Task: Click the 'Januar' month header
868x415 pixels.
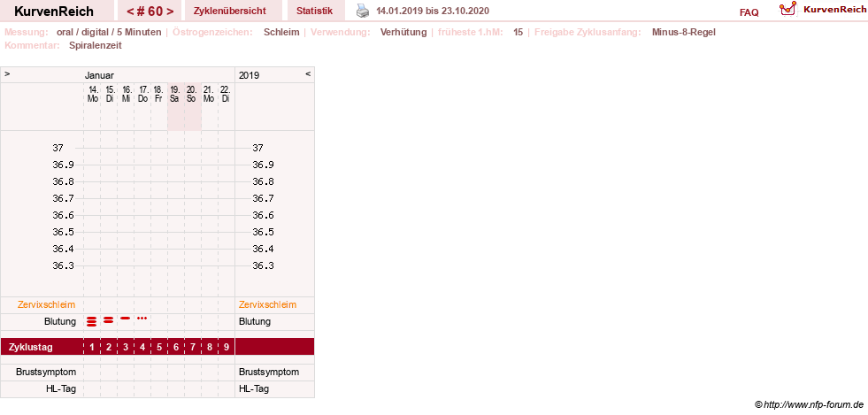Action: point(99,75)
